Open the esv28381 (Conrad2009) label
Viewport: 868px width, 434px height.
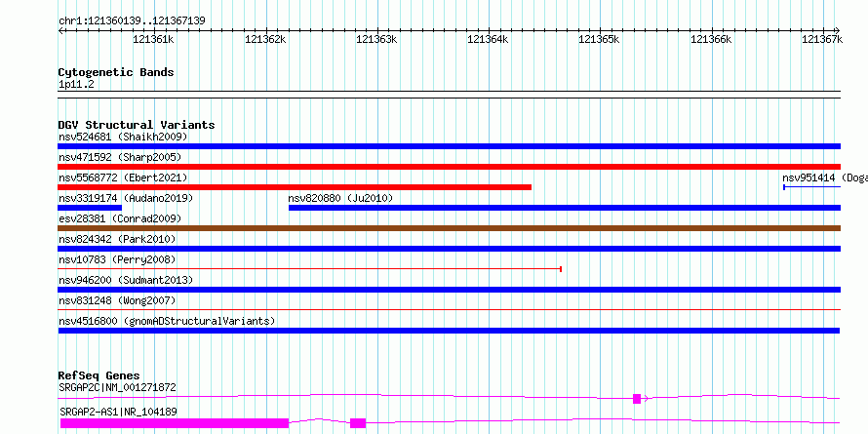click(x=120, y=218)
